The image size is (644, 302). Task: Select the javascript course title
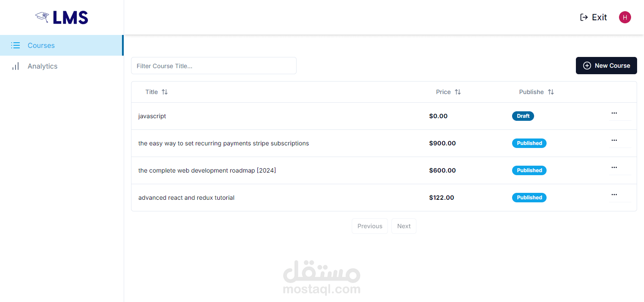click(x=152, y=116)
